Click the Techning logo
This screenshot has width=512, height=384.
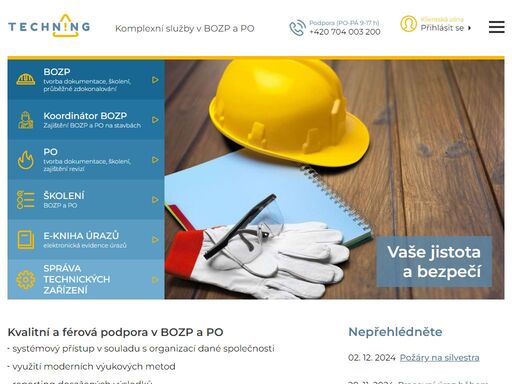point(49,26)
